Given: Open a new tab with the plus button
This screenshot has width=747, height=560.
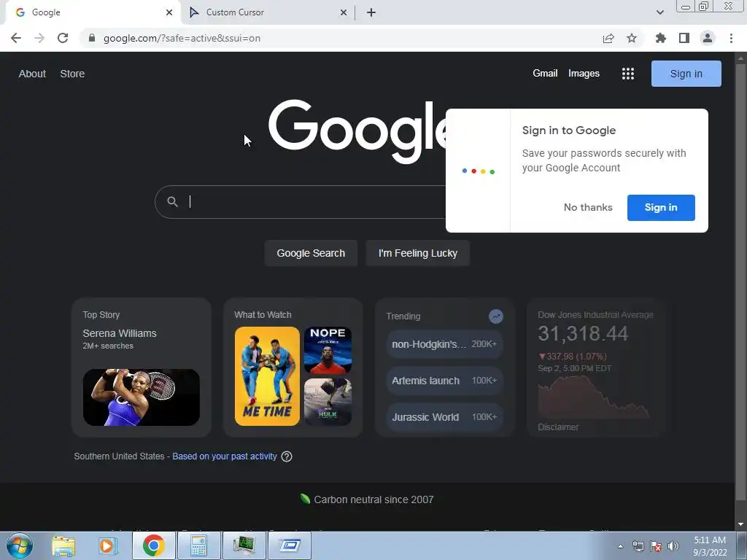Looking at the screenshot, I should click(x=371, y=12).
